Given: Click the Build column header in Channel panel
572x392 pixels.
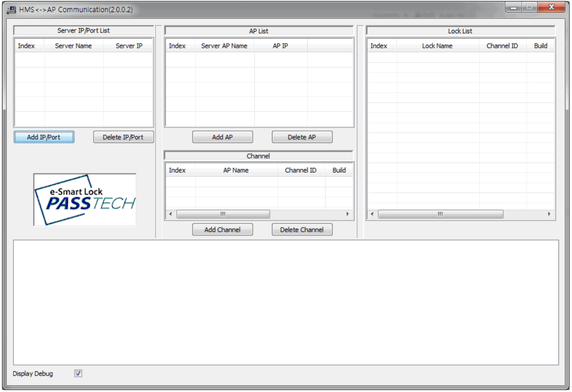Looking at the screenshot, I should [339, 170].
